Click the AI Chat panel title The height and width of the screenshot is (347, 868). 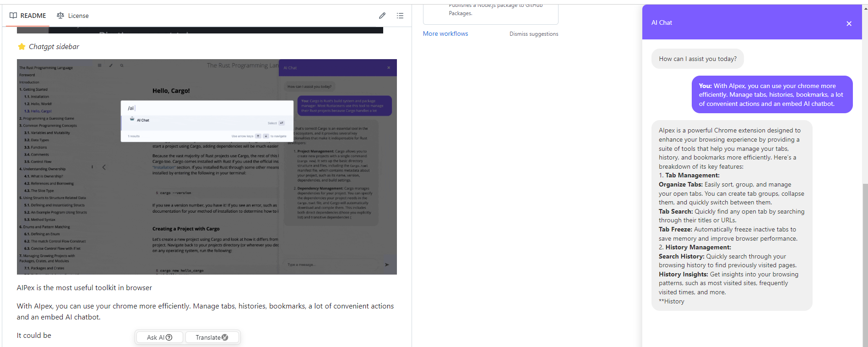[x=662, y=22]
